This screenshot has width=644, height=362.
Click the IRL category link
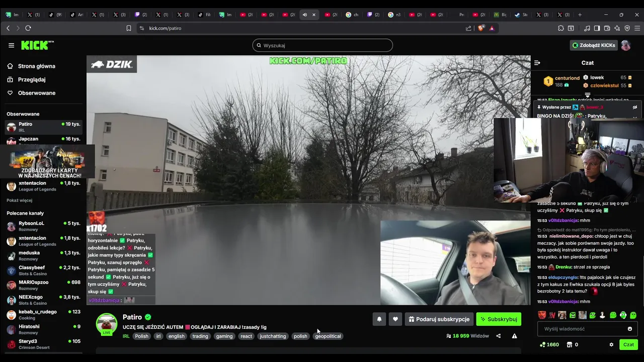[x=126, y=336]
